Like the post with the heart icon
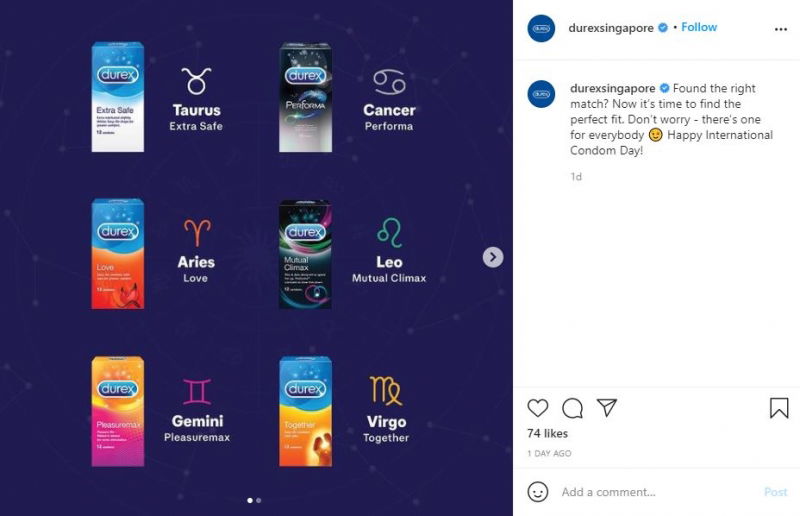Viewport: 800px width, 516px height. [x=538, y=408]
